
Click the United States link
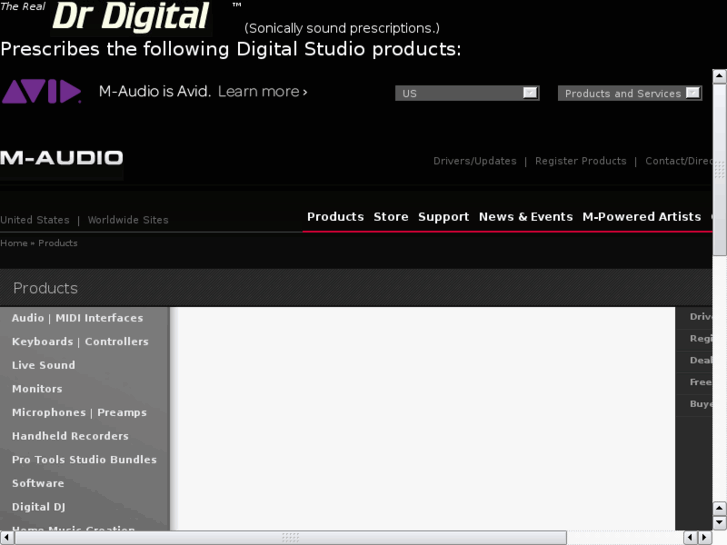35,220
